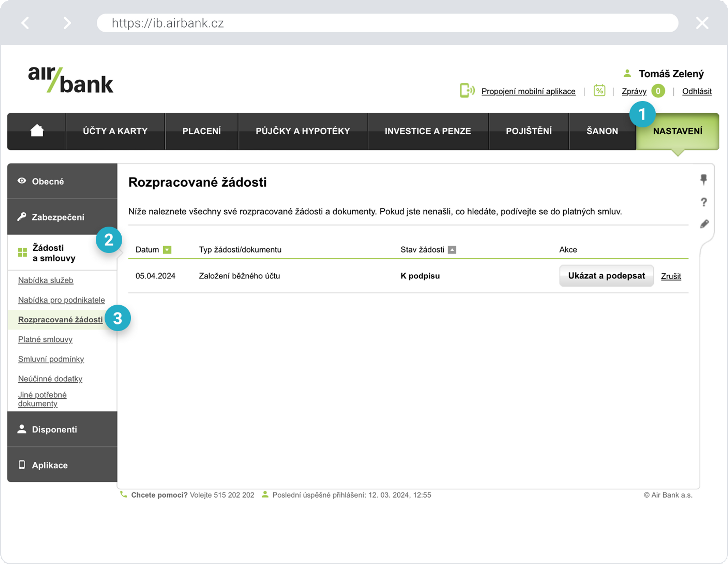The image size is (728, 564).
Task: Click the pin icon on the right edge
Action: 703,179
